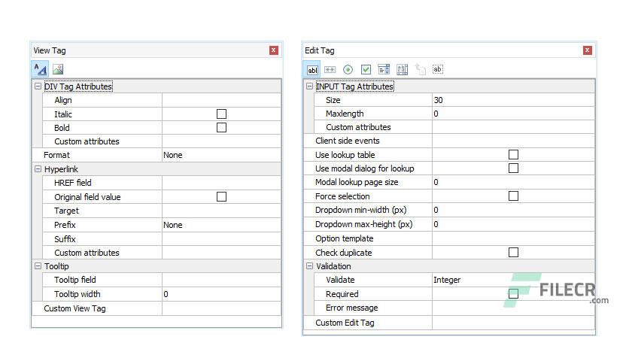Click the Size value field showing 30
Screen dimensions: 629x364
513,100
